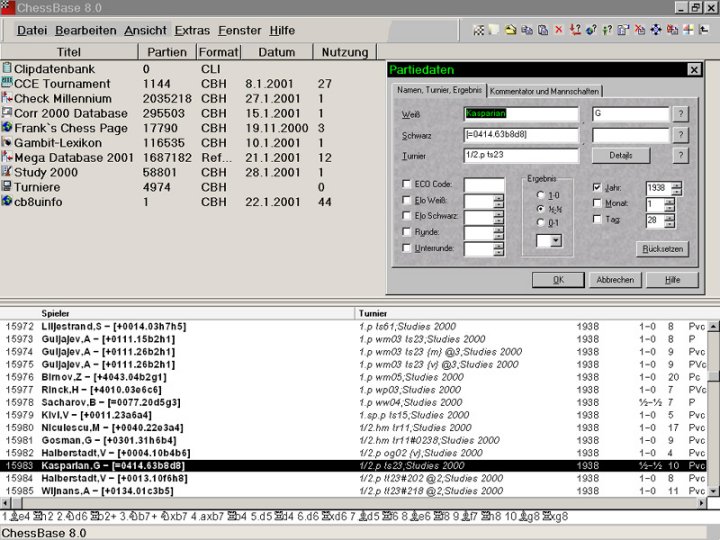Image resolution: width=720 pixels, height=540 pixels.
Task: Click the game list horizontal scrollbar right arrow
Action: pyautogui.click(x=702, y=503)
